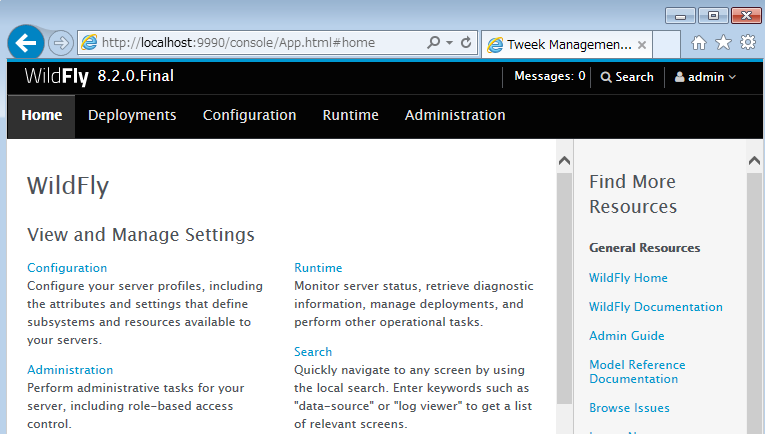765x434 pixels.
Task: Follow the Runtime link in main content
Action: point(318,268)
